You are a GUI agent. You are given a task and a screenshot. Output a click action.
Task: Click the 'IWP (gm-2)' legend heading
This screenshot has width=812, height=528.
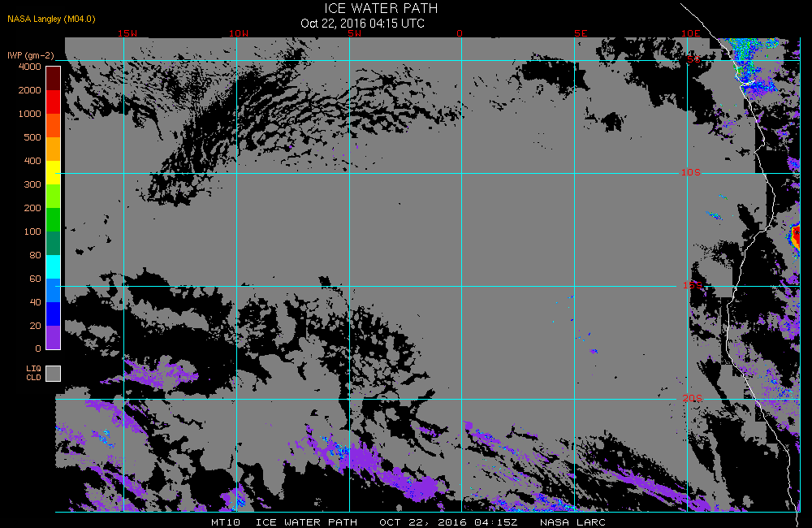coord(31,55)
